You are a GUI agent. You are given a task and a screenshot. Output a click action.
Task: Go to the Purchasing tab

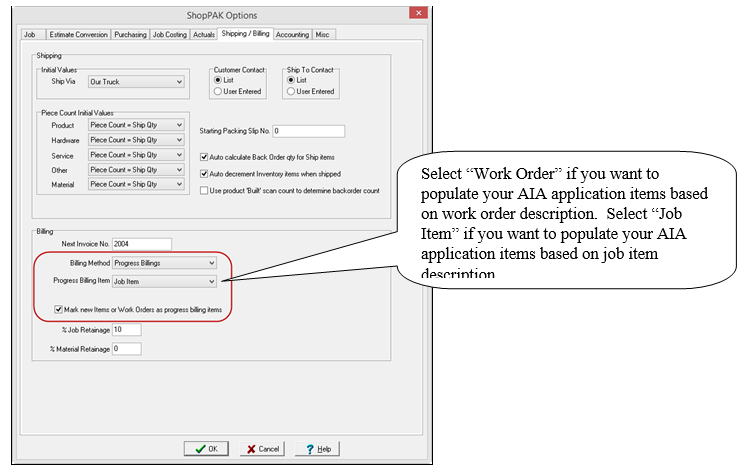click(x=130, y=34)
